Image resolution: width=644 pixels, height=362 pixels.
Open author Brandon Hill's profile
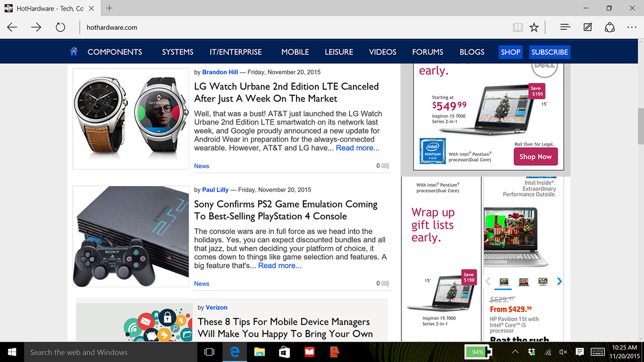pyautogui.click(x=220, y=72)
